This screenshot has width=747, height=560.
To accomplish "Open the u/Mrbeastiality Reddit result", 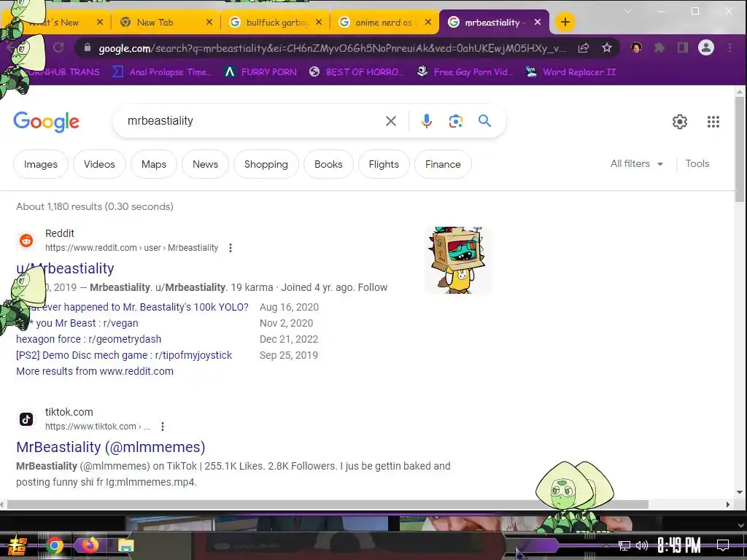I will pos(65,268).
